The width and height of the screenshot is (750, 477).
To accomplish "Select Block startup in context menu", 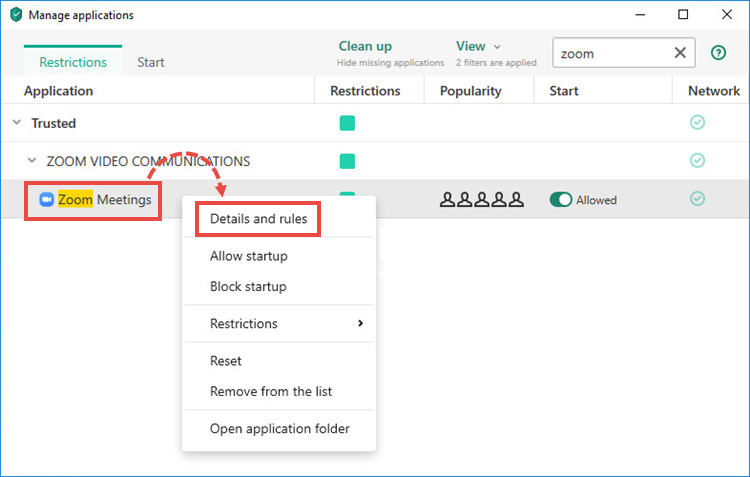I will coord(248,287).
